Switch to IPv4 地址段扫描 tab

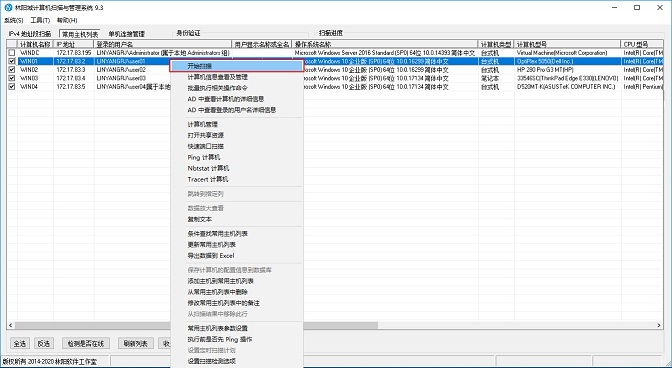coord(30,34)
